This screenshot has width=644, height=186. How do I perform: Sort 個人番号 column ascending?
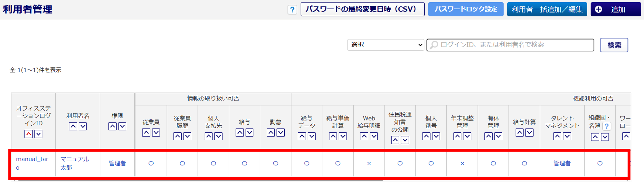[x=426, y=136]
